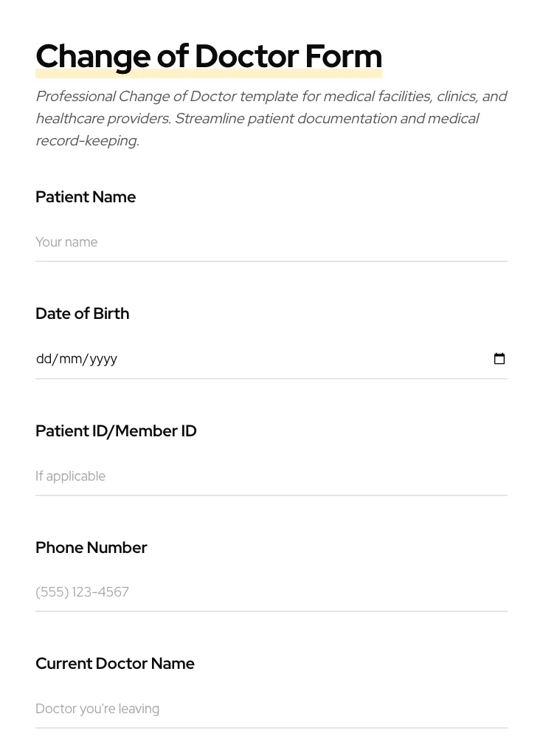Click the word "Form" in the form title
543x756 pixels.
coord(343,57)
